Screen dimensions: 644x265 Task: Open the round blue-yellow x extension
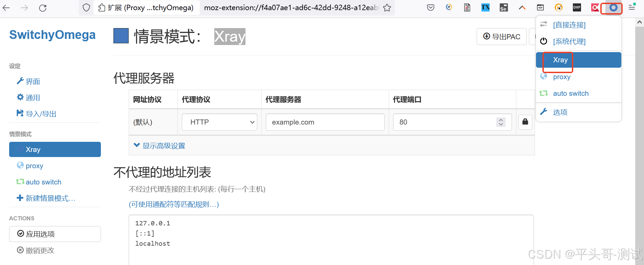449,7
